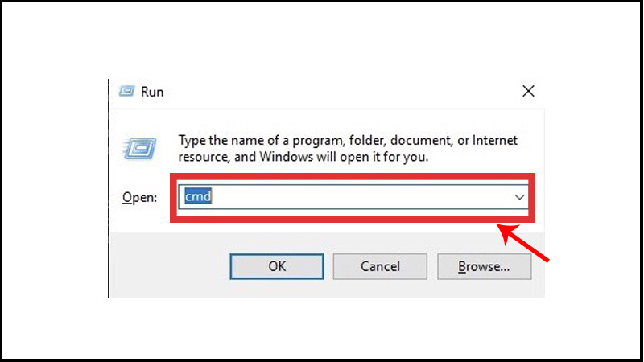Click the "Run" title text
Image resolution: width=644 pixels, height=362 pixels.
point(152,92)
